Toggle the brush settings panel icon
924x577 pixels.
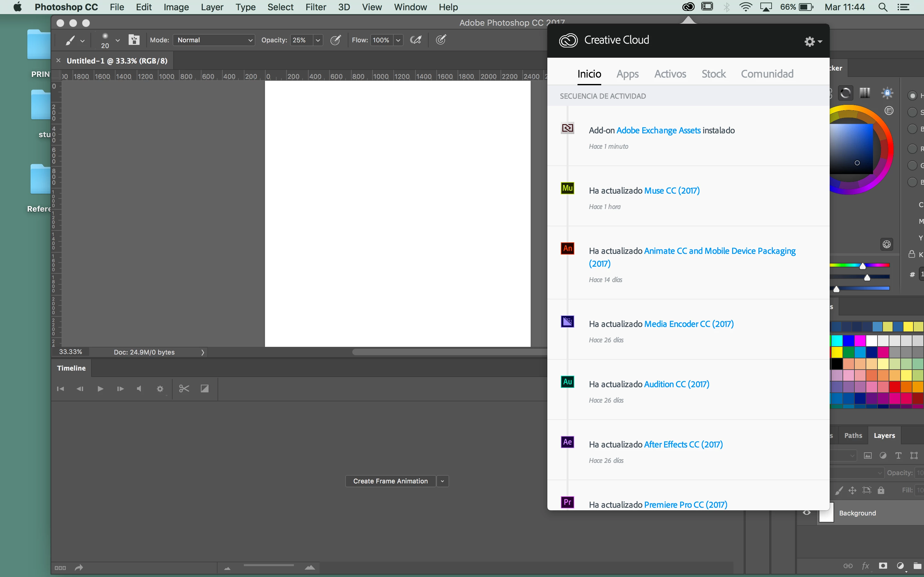[x=134, y=40]
